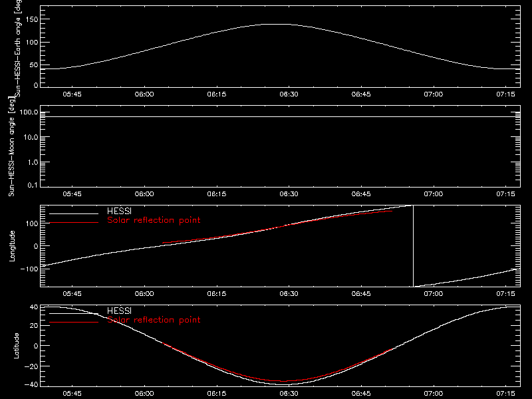
Task: Click 05:45 time label under Earth angle plot
Action: coord(72,94)
